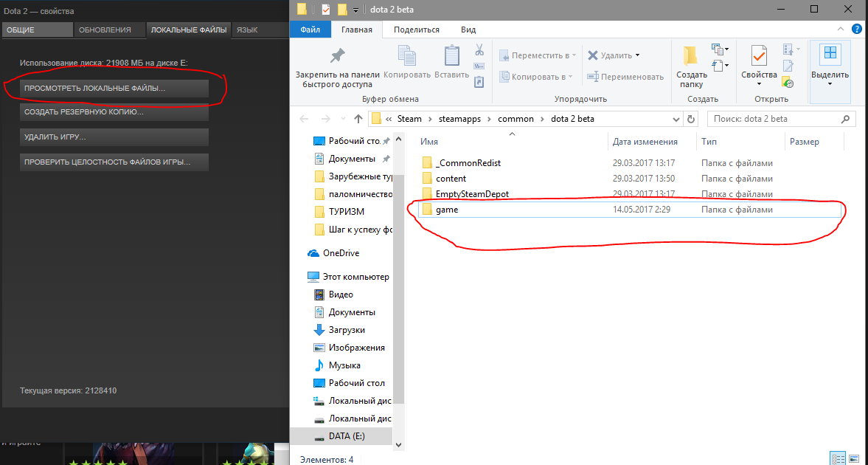Click ПРОСМОТРЕТЬ ЛОКАЛЬНЫЕ ФАЙЛЫ button
The image size is (868, 465).
(x=114, y=88)
